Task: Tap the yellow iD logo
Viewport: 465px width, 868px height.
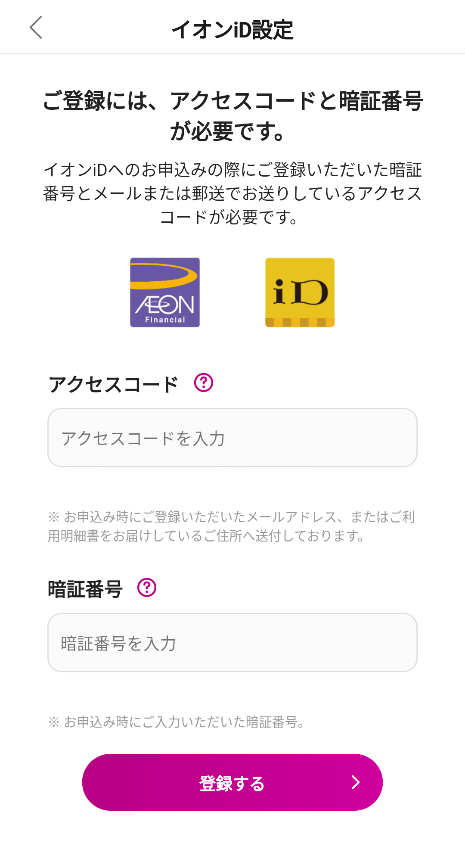Action: [300, 292]
